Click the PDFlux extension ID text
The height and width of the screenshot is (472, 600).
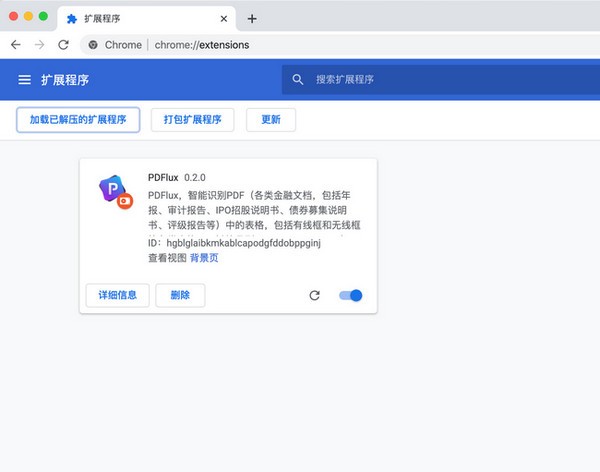tap(234, 243)
